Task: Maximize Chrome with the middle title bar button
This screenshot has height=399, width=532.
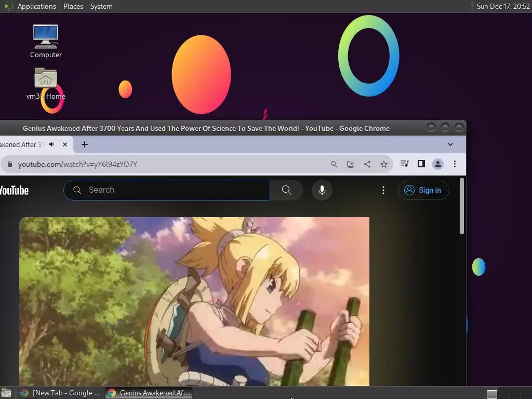Action: tap(445, 127)
